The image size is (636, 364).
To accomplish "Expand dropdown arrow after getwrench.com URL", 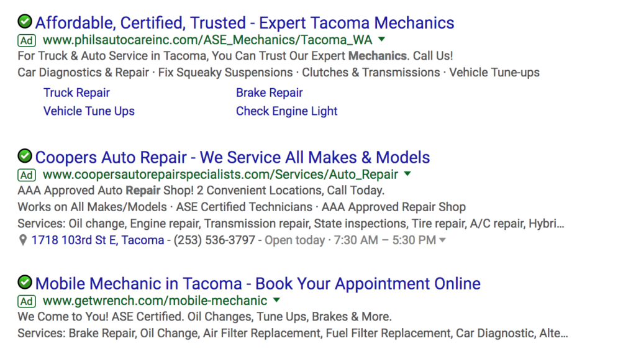I will tap(276, 300).
